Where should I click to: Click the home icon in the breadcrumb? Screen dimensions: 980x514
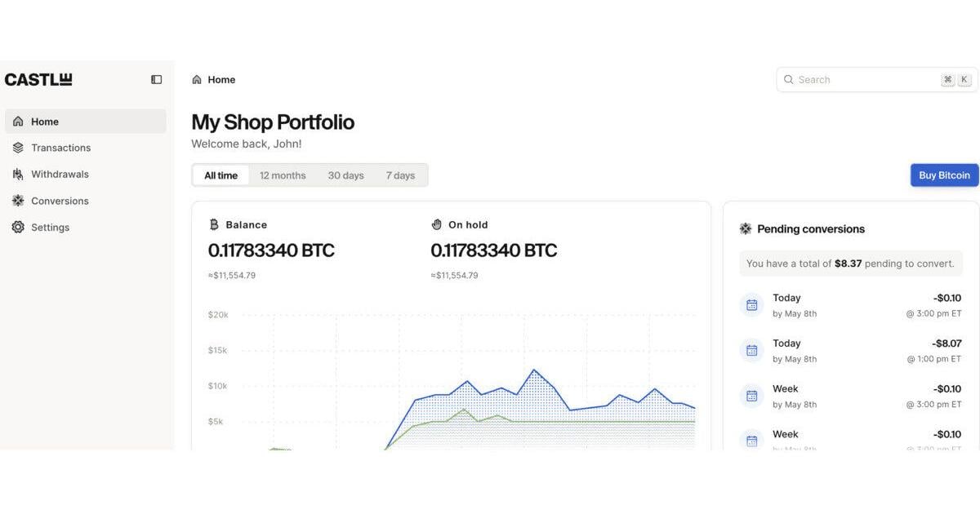point(197,80)
